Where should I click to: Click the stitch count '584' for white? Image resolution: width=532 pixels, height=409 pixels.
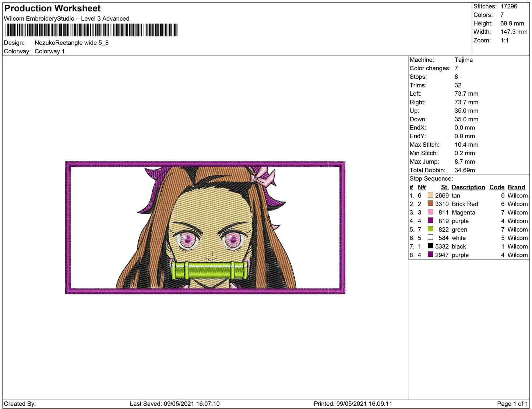tap(444, 238)
